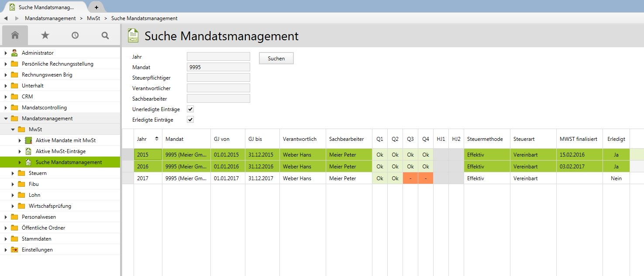Navigate back with the left arrow

coord(6,18)
